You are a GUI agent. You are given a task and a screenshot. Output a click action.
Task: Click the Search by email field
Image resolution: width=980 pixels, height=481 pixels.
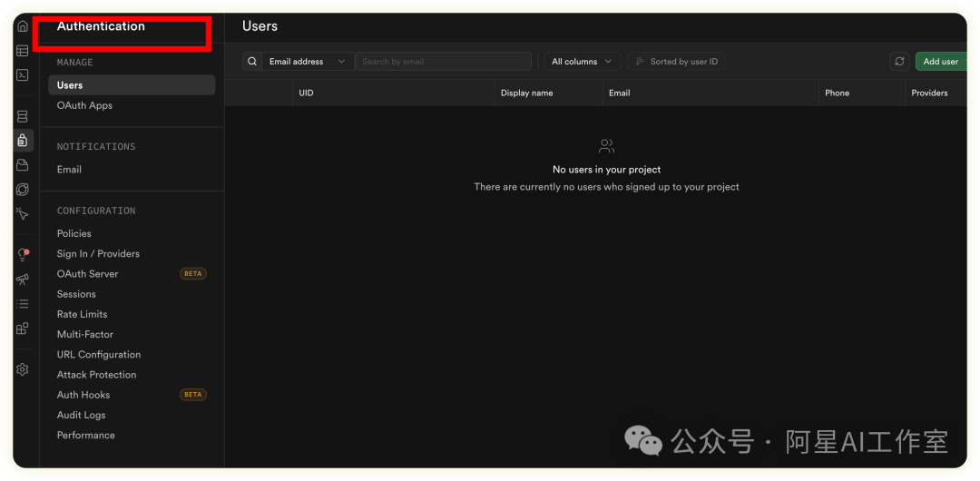[443, 62]
